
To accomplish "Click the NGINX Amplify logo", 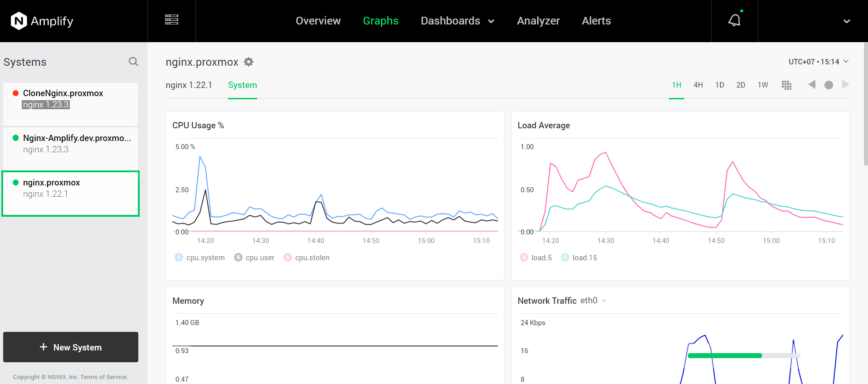I will click(x=42, y=21).
